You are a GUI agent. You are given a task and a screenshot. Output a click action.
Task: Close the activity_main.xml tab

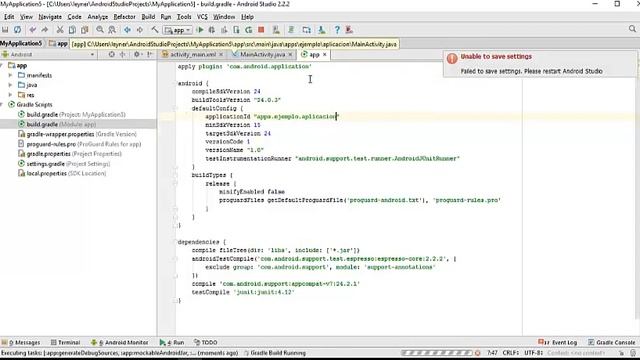[x=221, y=54]
